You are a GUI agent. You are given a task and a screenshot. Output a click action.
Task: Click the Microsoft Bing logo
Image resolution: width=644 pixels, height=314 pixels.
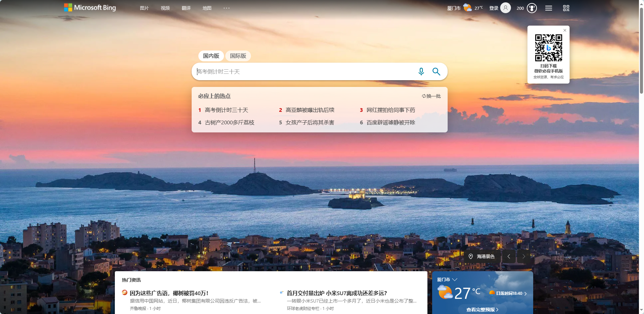coord(90,8)
